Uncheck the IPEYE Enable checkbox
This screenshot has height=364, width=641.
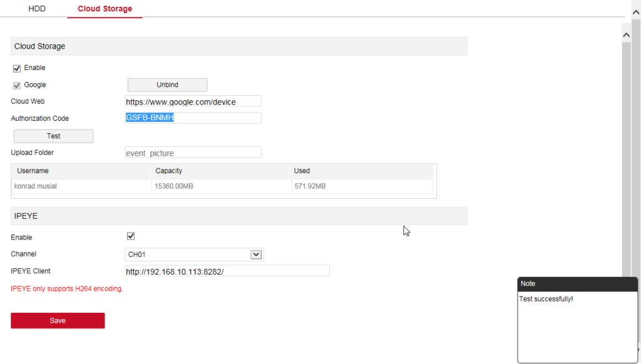131,236
